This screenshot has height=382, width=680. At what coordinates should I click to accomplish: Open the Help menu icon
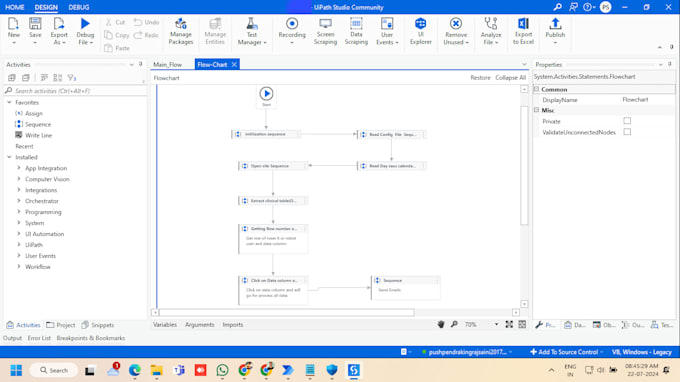[588, 7]
